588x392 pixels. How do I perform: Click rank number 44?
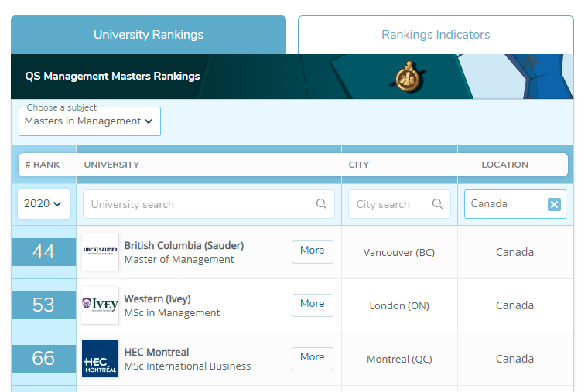43,252
